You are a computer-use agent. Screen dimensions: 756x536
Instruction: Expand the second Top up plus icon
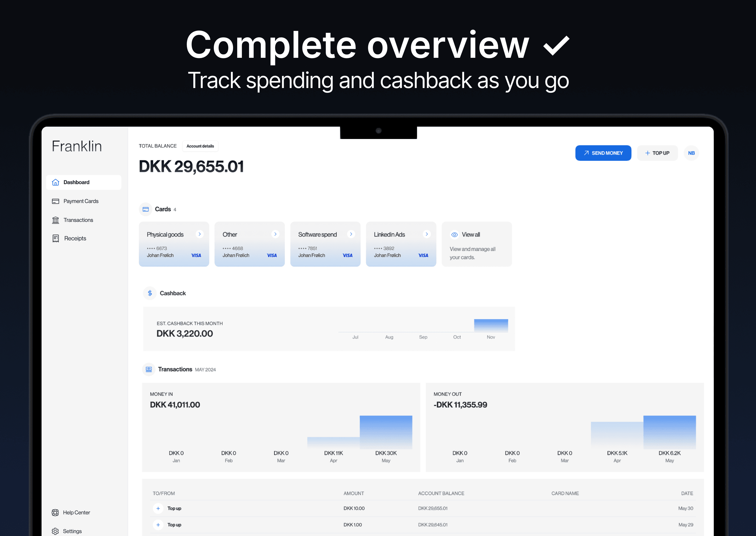(x=158, y=525)
